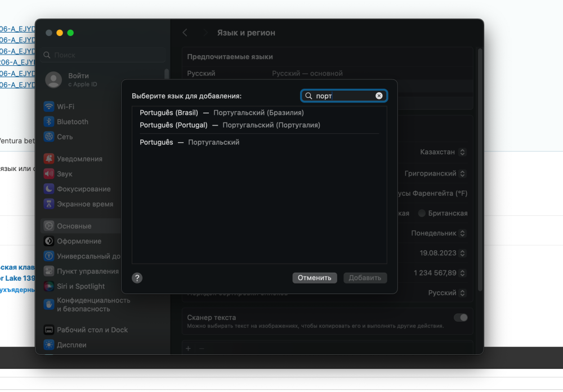Open the Дисплеи sidebar label

coord(72,345)
